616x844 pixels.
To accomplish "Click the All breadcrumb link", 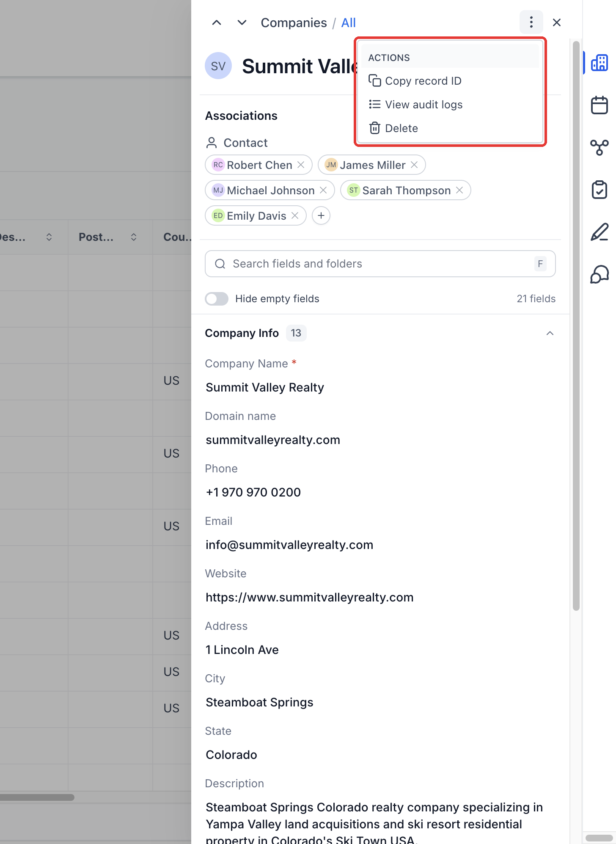I will pos(348,23).
